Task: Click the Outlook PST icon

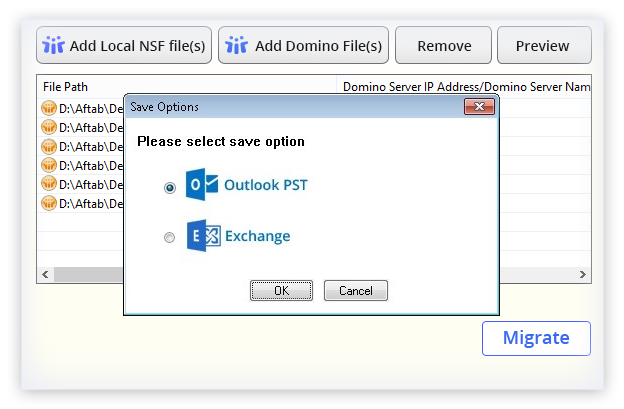Action: point(202,184)
